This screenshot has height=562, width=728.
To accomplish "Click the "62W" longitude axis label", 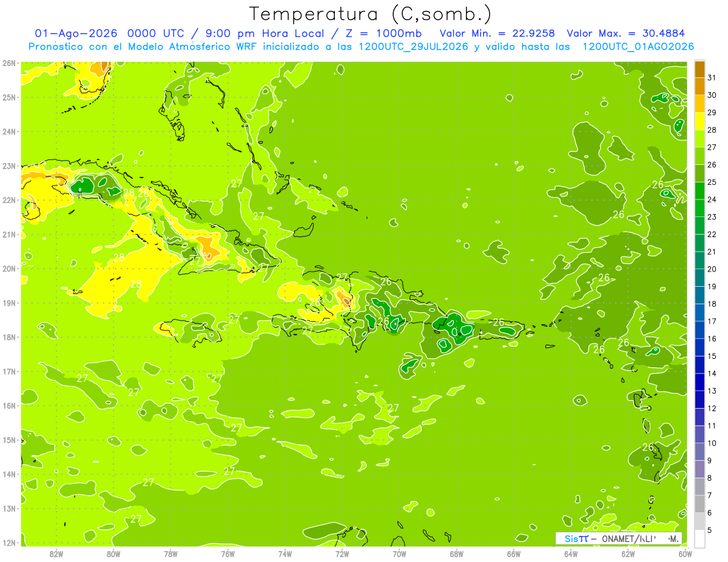I will click(x=628, y=554).
